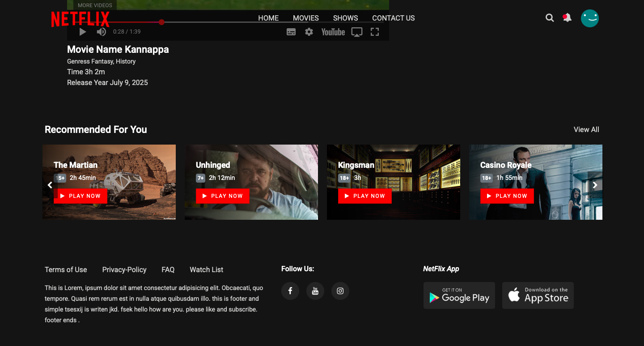Enter fullscreen mode in the video player

375,32
